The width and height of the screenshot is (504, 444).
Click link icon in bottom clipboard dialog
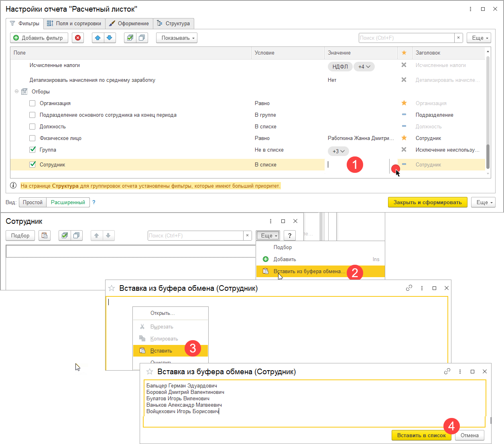point(447,371)
